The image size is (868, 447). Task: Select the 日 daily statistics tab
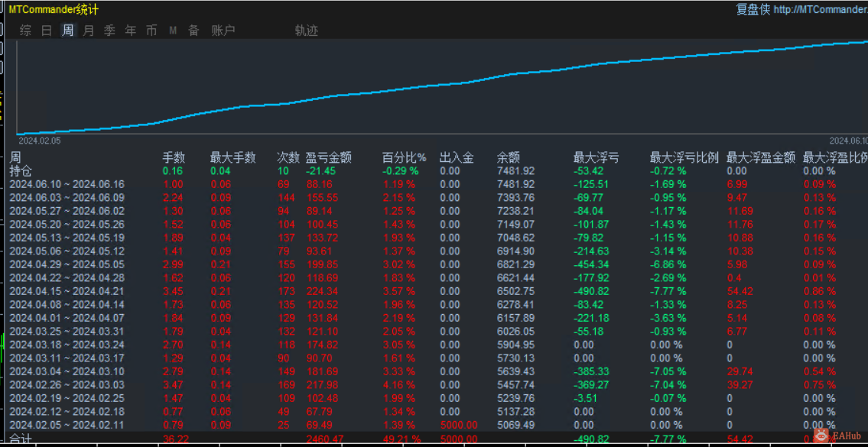47,31
